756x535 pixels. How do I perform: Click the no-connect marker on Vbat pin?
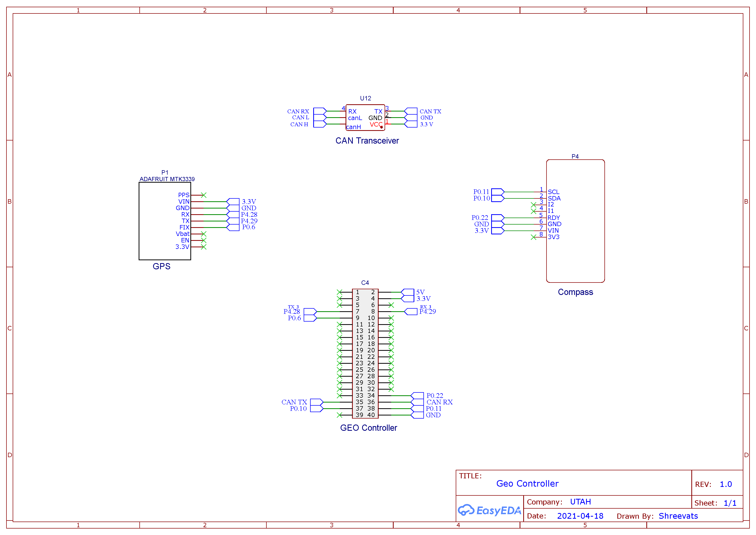tap(204, 234)
